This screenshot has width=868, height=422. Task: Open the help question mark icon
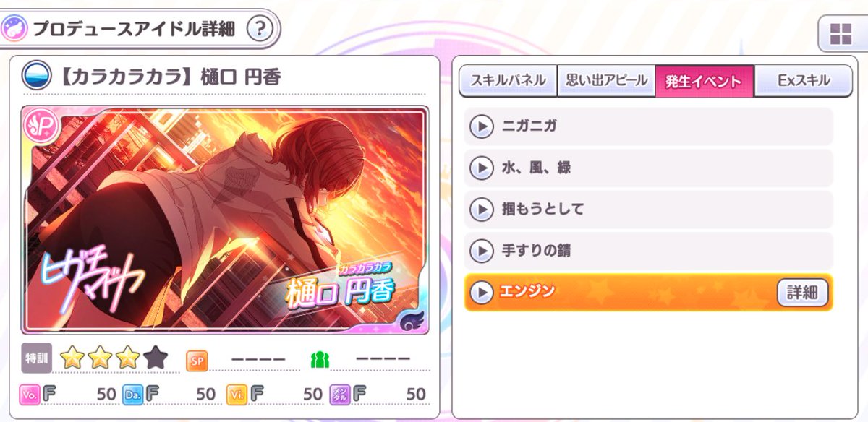(260, 30)
